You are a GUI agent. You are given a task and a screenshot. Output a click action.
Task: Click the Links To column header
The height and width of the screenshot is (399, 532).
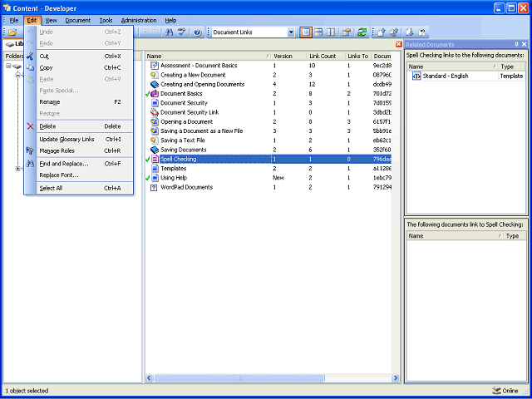pyautogui.click(x=358, y=56)
